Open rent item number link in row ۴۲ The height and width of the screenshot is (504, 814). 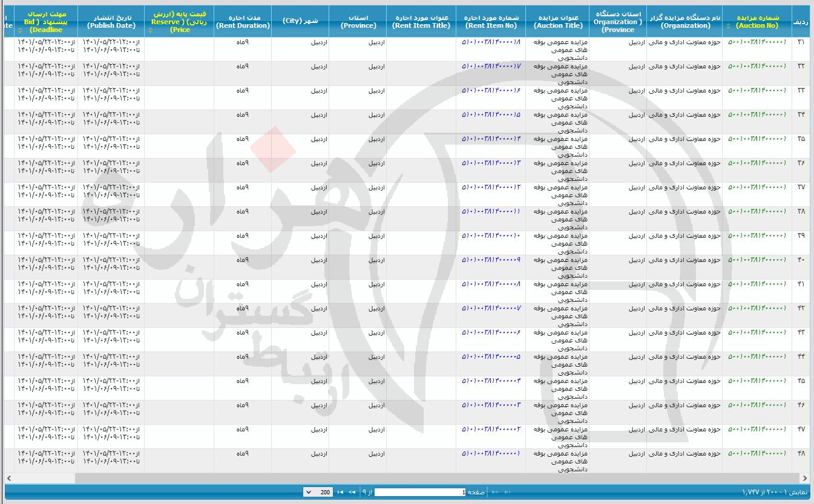click(491, 308)
